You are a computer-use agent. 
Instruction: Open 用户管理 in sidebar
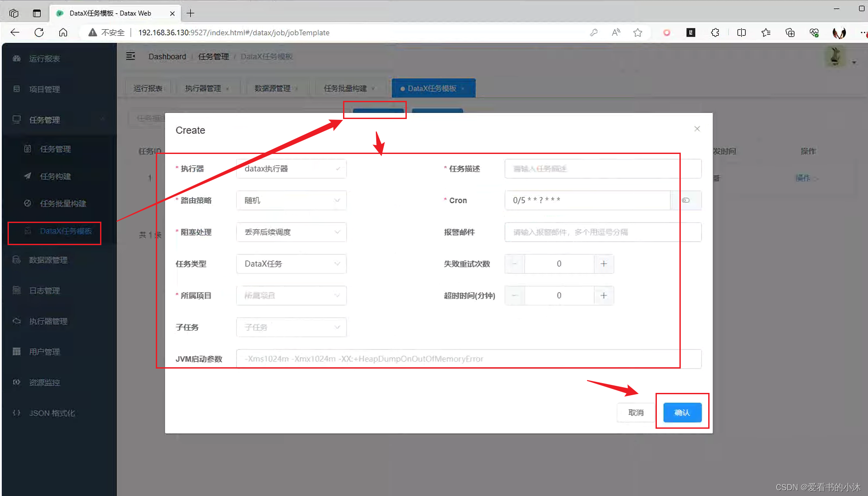(59, 352)
